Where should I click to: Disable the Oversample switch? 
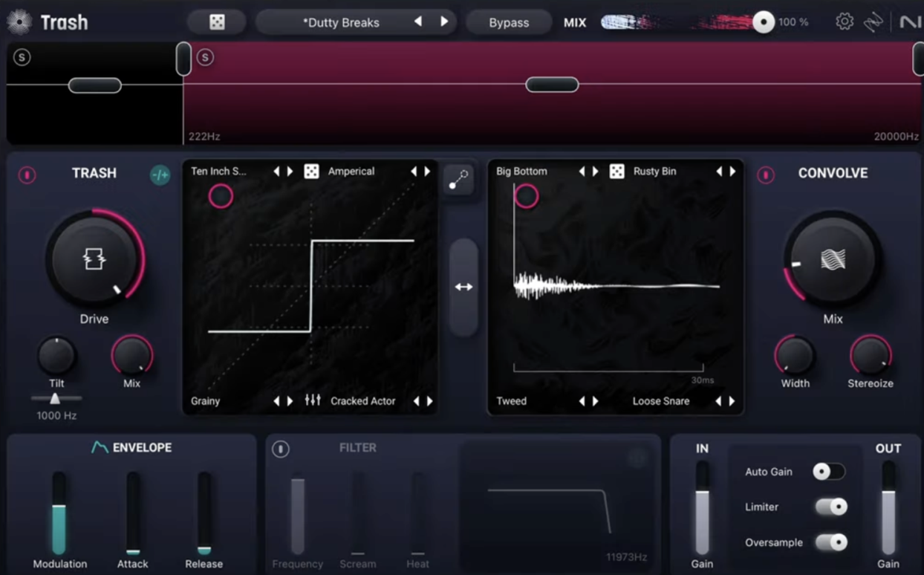click(x=830, y=542)
